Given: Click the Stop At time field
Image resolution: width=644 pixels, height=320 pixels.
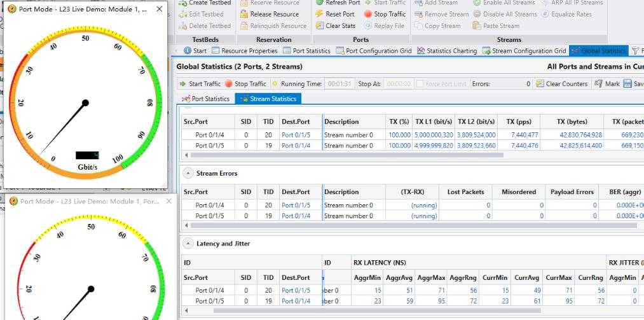Looking at the screenshot, I should coord(399,84).
